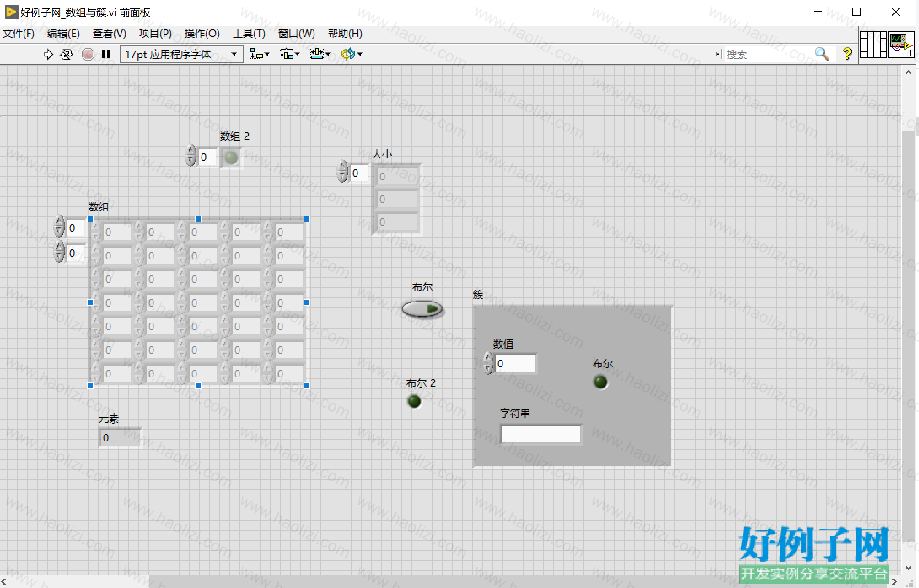
Task: Open the Align Objects tool
Action: click(259, 54)
